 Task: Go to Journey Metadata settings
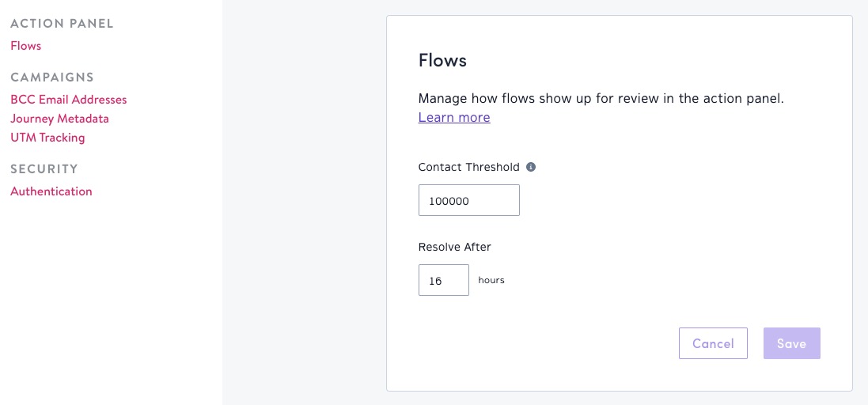point(60,119)
